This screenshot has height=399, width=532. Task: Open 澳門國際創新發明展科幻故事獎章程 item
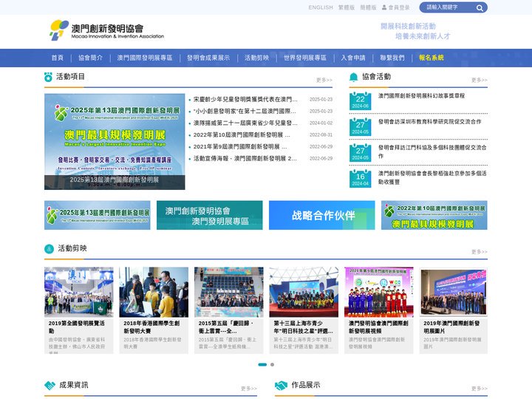point(421,96)
